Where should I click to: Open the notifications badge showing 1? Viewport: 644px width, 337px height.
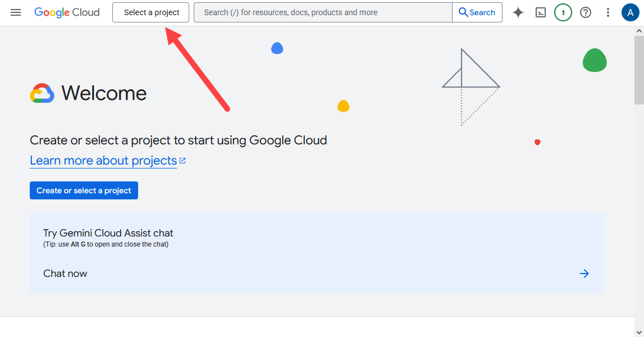tap(563, 12)
